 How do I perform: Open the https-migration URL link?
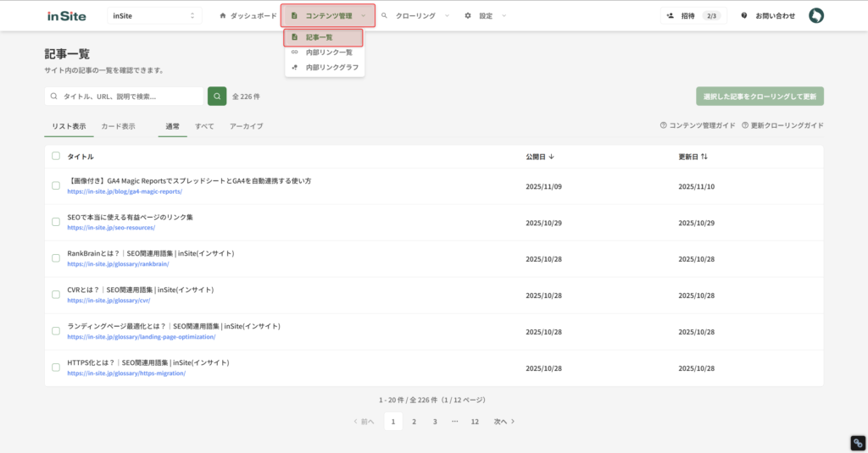126,373
